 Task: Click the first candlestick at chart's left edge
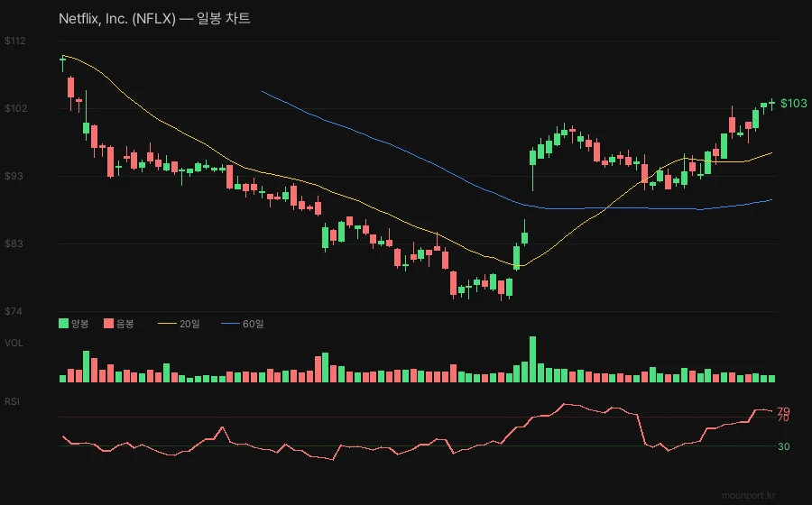(x=63, y=61)
